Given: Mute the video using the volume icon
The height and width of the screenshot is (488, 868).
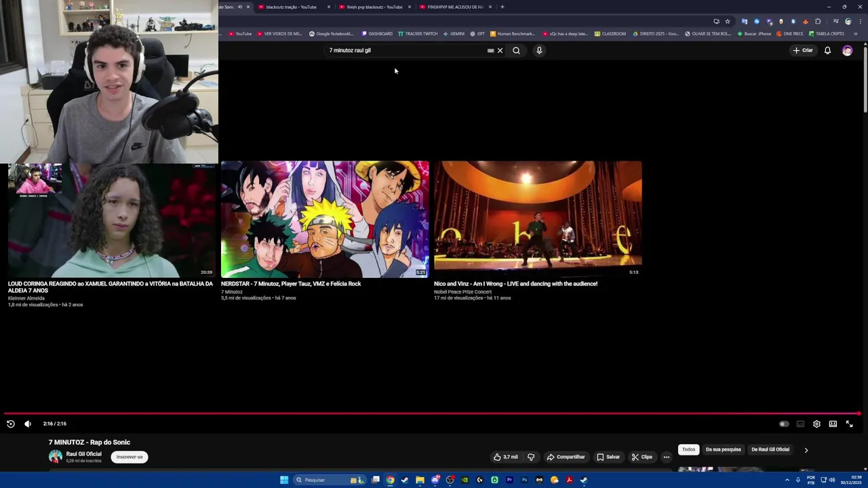Looking at the screenshot, I should (28, 424).
